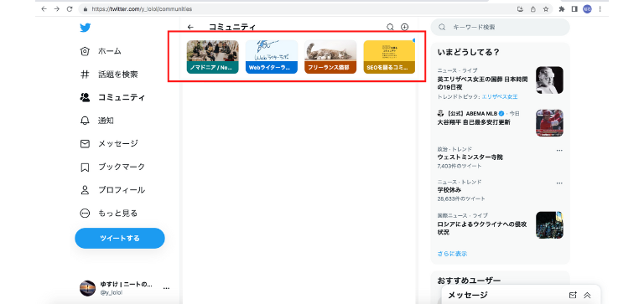Open the Webライター community card
The height and width of the screenshot is (304, 644).
(x=272, y=57)
